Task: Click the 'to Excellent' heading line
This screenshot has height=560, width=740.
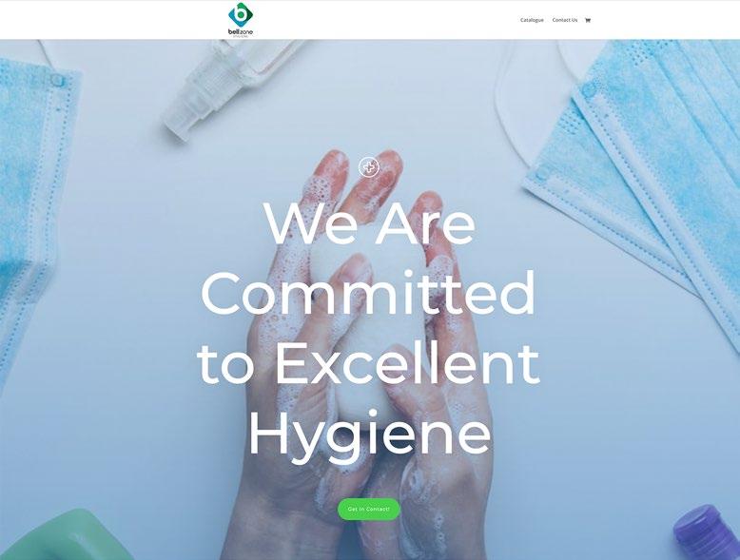Action: coord(369,364)
